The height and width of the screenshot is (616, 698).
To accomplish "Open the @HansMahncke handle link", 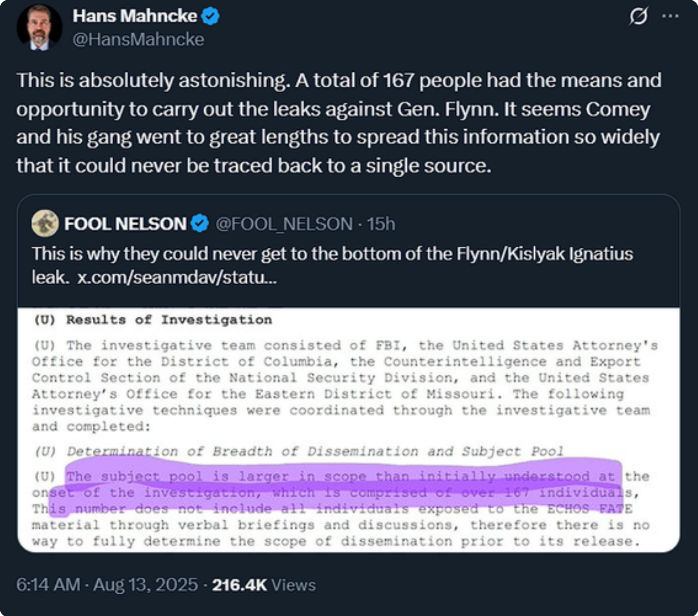I will [138, 40].
